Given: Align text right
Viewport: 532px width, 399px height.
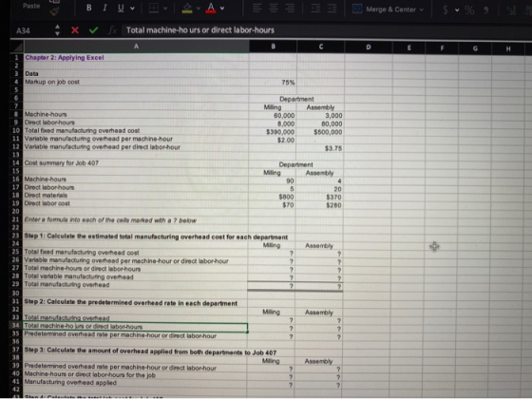Looking at the screenshot, I should pos(290,9).
